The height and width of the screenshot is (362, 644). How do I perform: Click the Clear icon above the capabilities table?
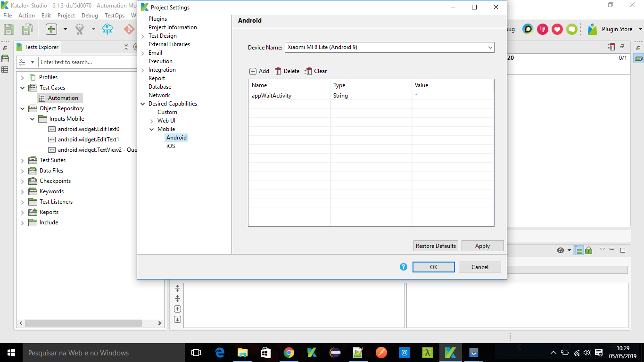click(308, 71)
